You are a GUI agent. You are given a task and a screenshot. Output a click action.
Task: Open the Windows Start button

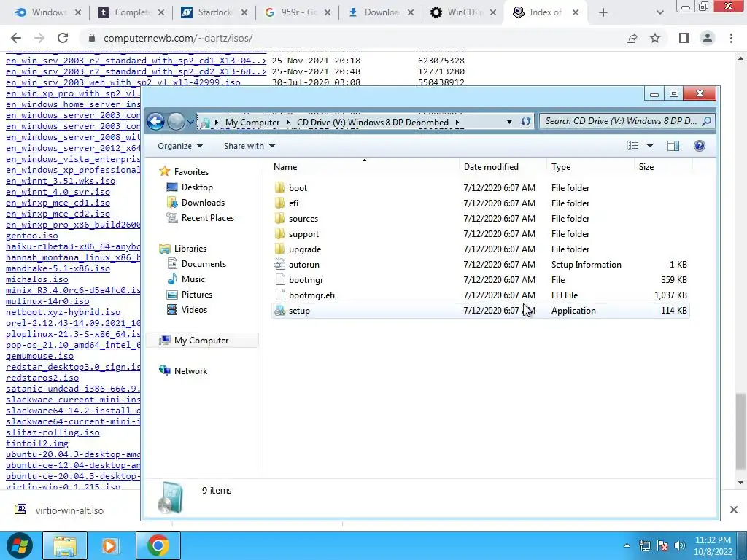click(x=19, y=545)
